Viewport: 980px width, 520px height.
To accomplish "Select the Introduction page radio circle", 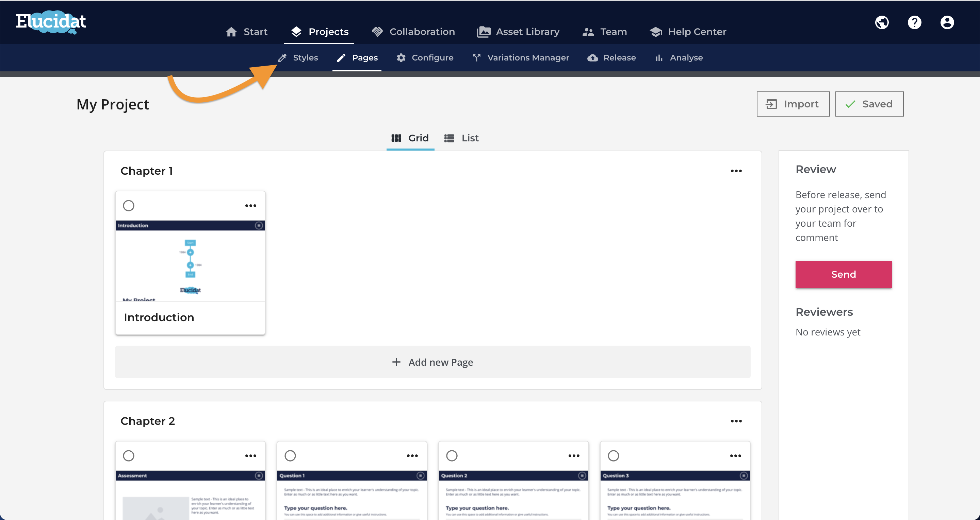I will point(129,206).
